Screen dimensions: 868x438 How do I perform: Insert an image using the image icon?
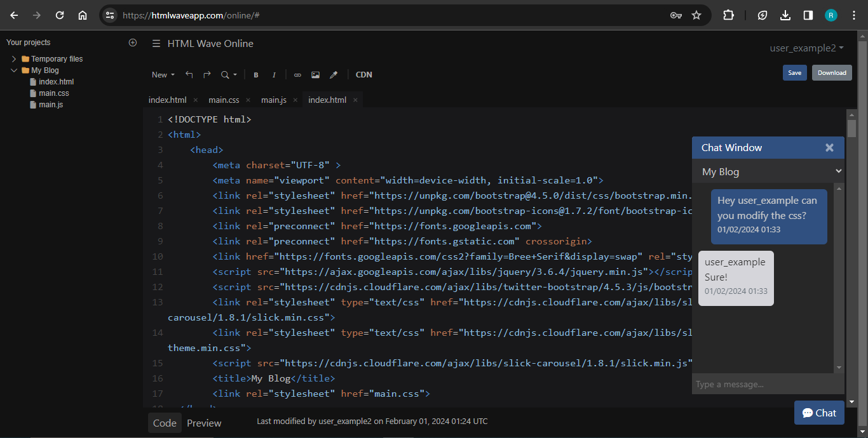315,75
